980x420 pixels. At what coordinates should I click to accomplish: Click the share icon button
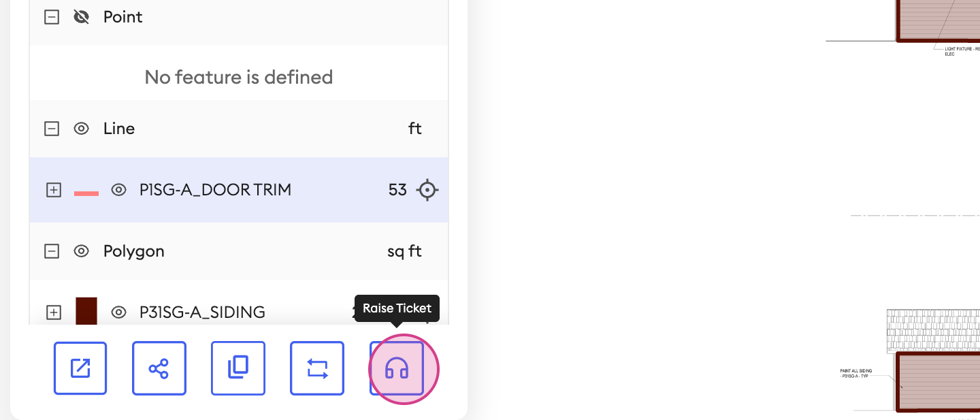(x=159, y=368)
